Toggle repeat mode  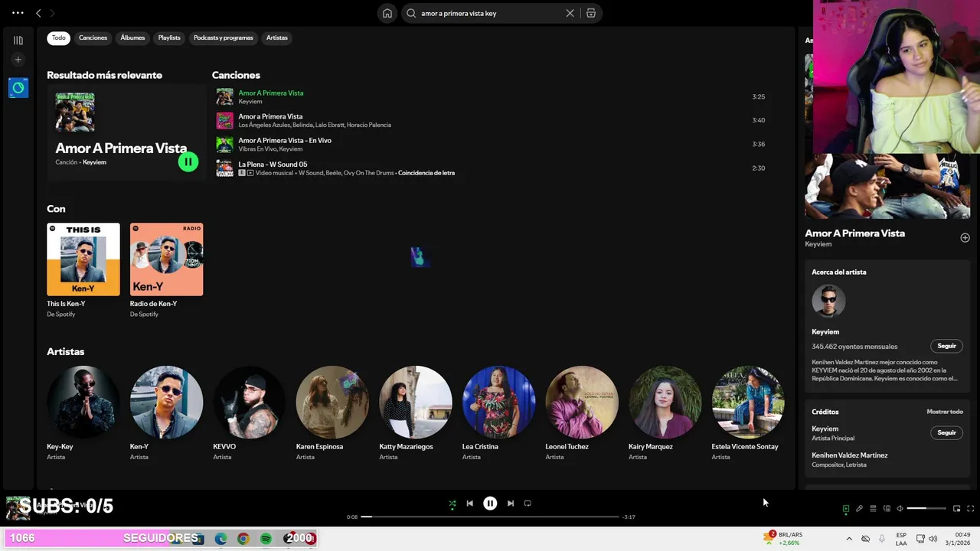[528, 504]
